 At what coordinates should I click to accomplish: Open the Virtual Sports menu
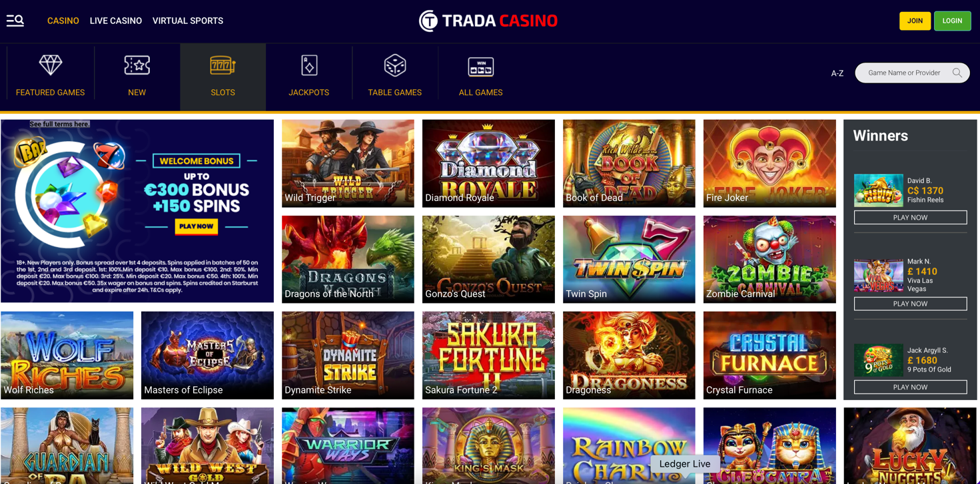click(x=188, y=21)
